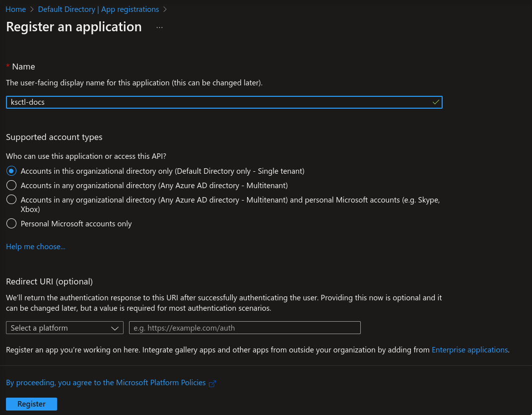
Task: Open the Help me choose link
Action: pos(36,247)
